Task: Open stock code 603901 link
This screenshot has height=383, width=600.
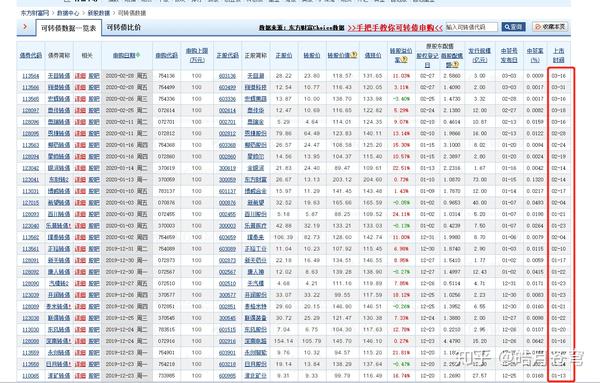Action: point(227,353)
